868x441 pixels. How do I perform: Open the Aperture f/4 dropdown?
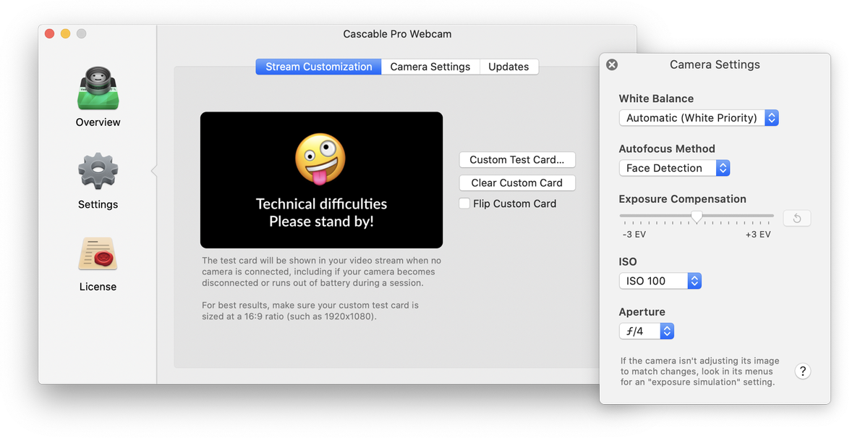click(647, 331)
